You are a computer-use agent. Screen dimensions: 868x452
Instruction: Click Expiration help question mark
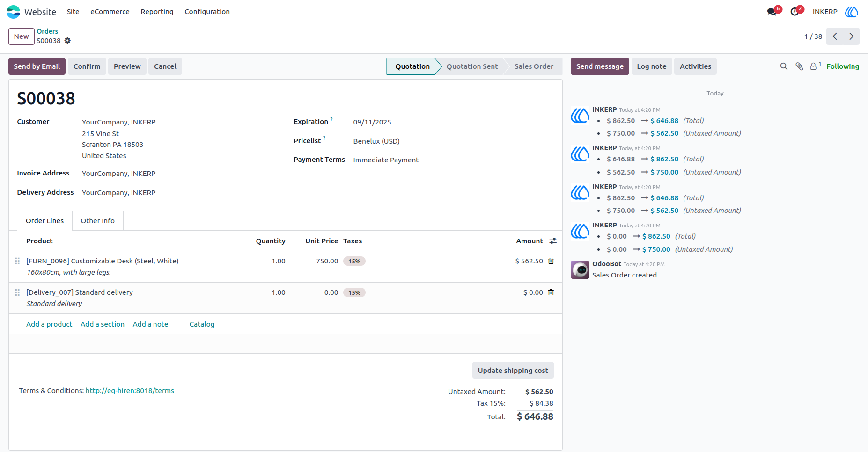pos(331,119)
